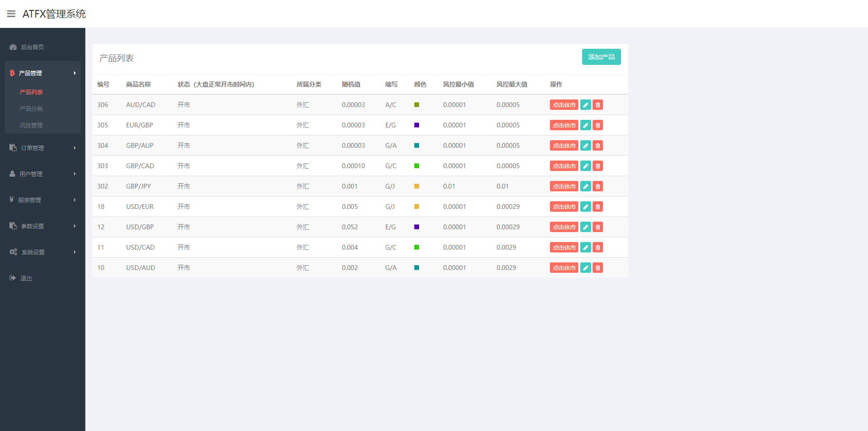Expand the 系统设置 sidebar menu

point(43,252)
